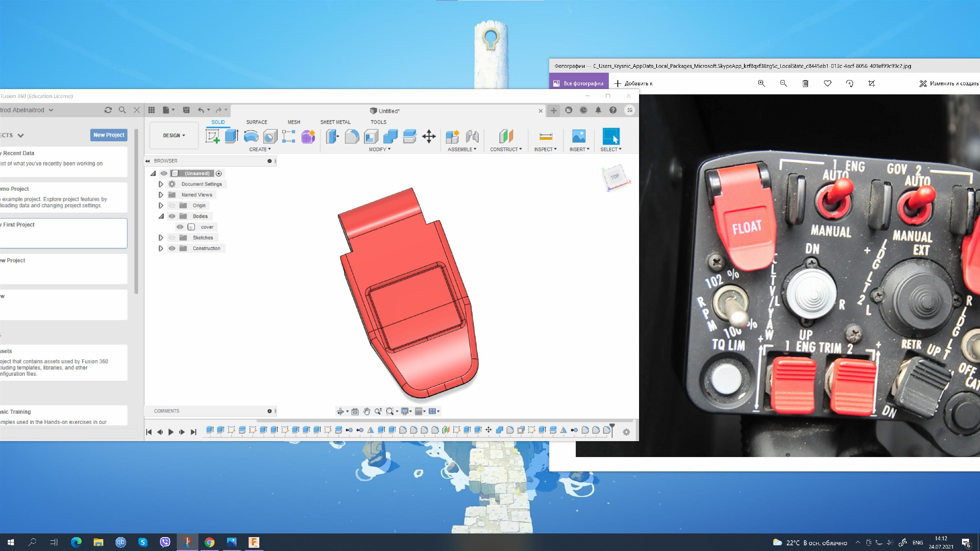
Task: Open the INSPECT dropdown menu
Action: coord(545,149)
